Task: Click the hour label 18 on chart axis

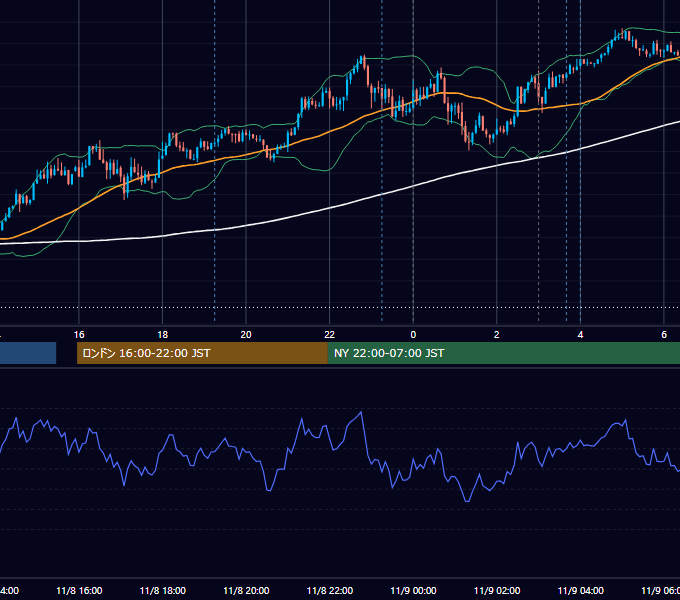Action: (163, 335)
